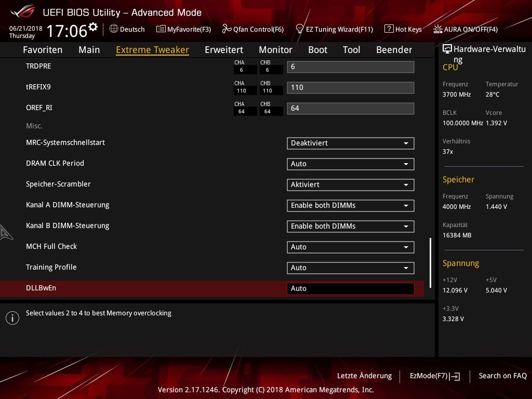This screenshot has height=399, width=532.
Task: Open the Favoriten tab
Action: pyautogui.click(x=43, y=50)
